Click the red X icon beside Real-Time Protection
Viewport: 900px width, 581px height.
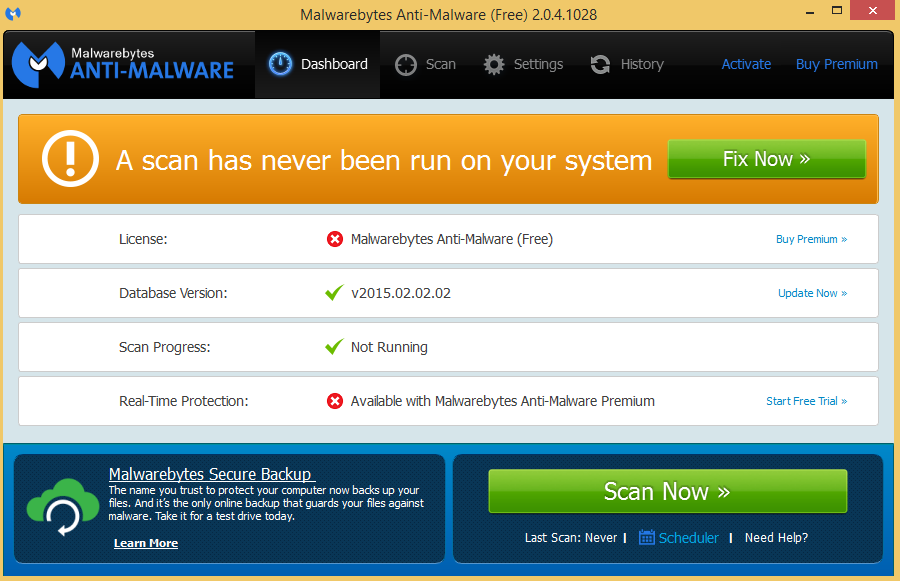pos(335,401)
